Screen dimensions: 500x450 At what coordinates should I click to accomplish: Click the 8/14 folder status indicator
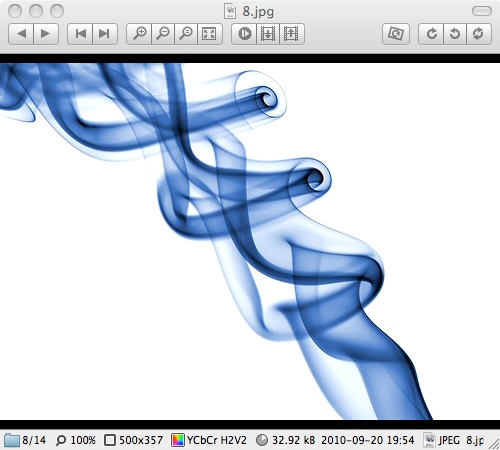(25, 440)
